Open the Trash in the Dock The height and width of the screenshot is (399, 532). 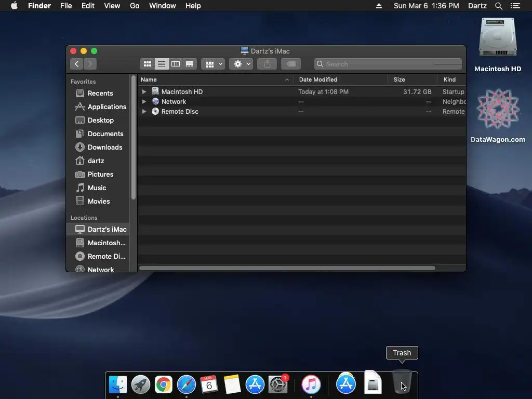coord(402,382)
